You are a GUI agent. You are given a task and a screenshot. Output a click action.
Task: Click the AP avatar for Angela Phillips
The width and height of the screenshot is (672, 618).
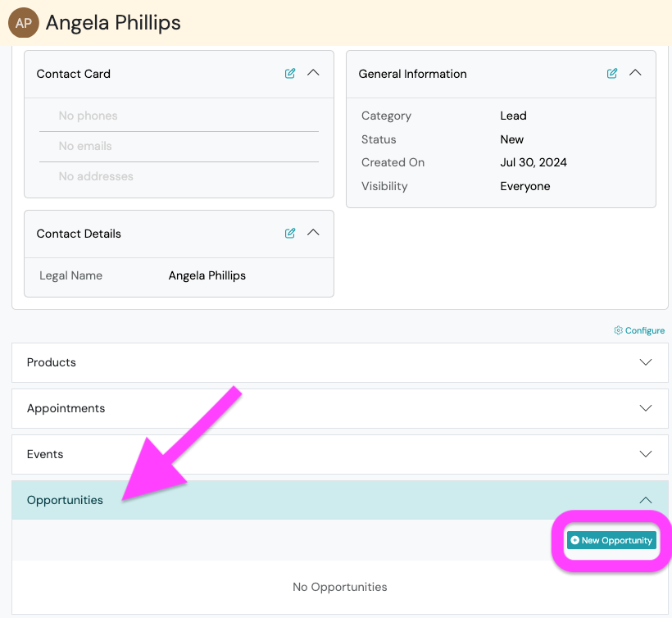point(24,23)
